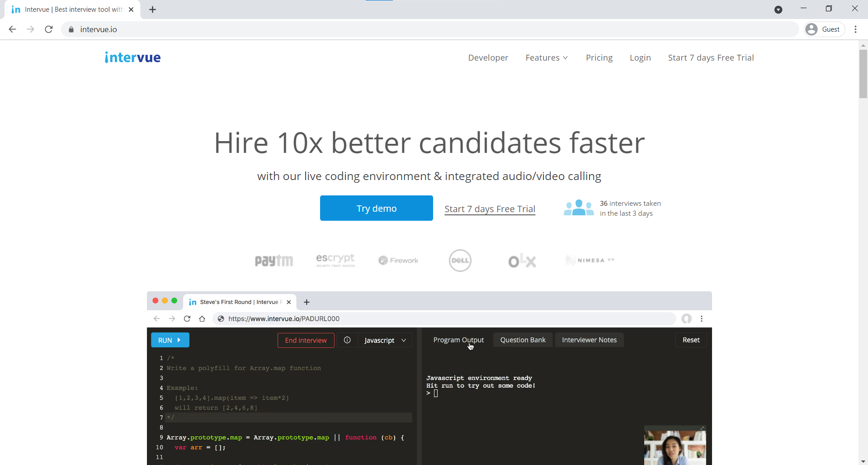868x465 pixels.
Task: Click the browser back arrow
Action: [x=13, y=29]
